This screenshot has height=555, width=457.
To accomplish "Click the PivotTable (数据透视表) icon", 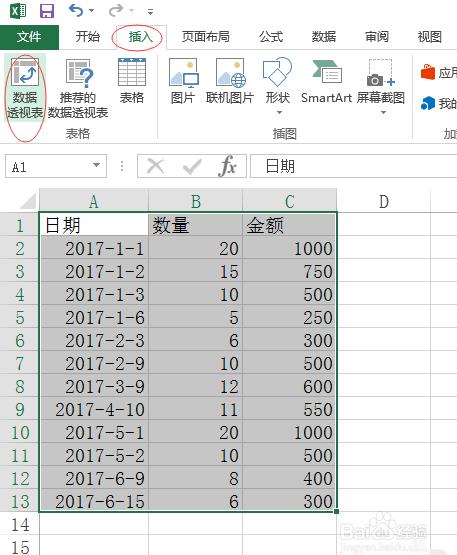I will coord(24,88).
